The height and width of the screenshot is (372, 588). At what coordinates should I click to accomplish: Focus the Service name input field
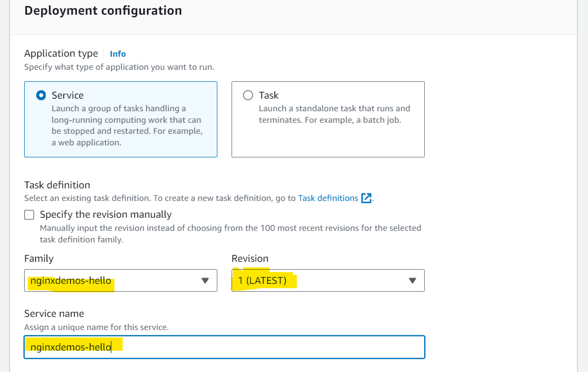pos(225,347)
